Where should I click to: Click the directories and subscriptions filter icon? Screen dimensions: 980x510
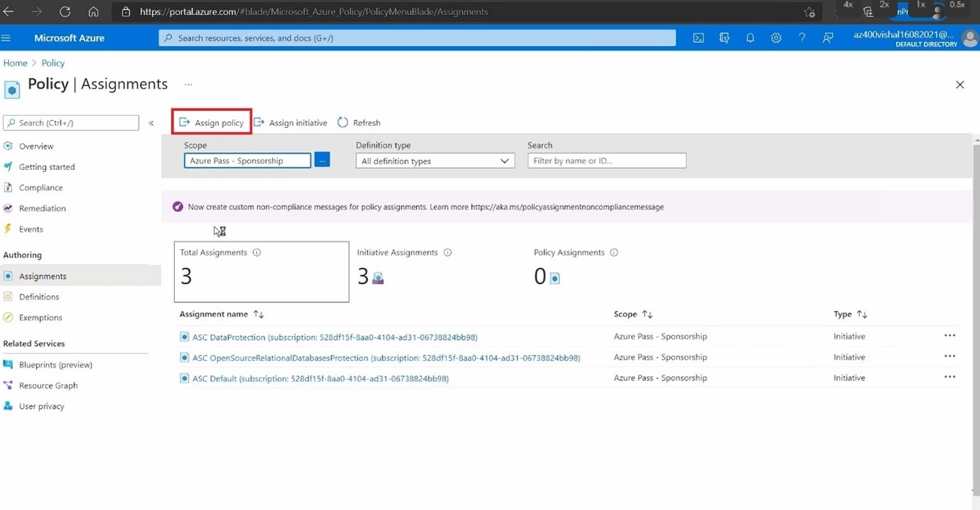point(724,38)
